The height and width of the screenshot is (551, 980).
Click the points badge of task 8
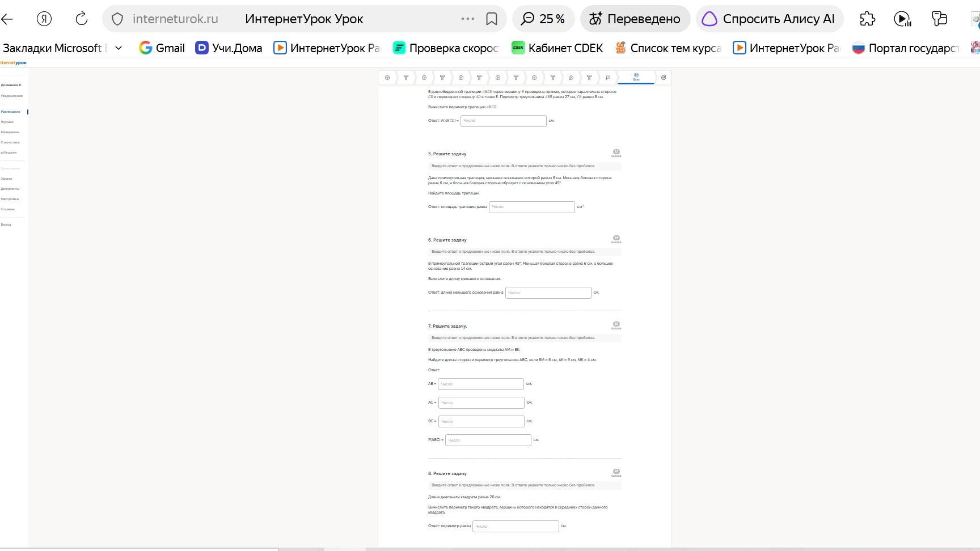click(616, 473)
